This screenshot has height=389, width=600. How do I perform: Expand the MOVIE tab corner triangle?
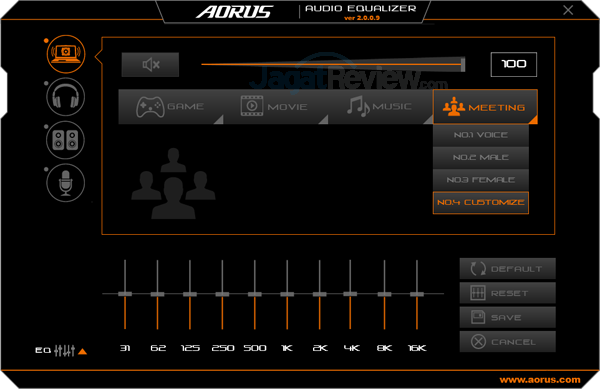(324, 120)
